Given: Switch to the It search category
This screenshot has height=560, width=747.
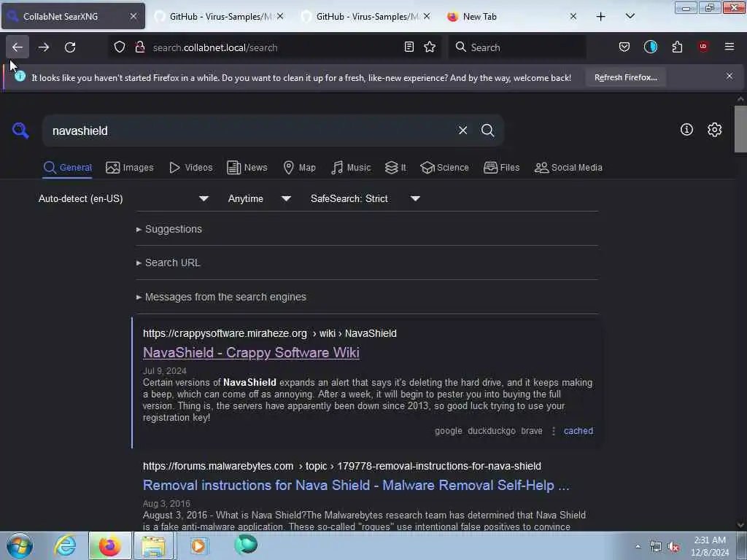Looking at the screenshot, I should pos(395,168).
